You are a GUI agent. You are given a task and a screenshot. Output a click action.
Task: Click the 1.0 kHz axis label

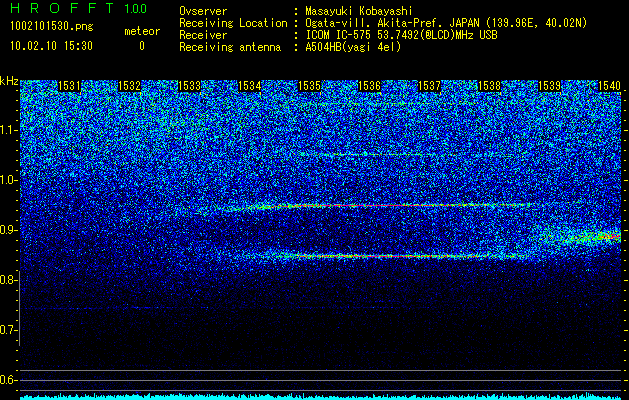[x=8, y=180]
